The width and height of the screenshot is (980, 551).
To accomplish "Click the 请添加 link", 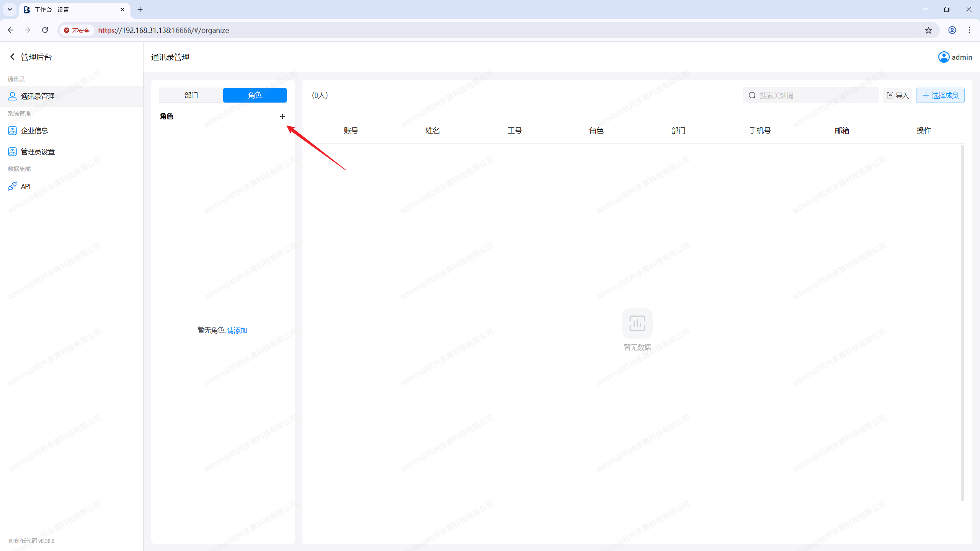I will tap(237, 331).
